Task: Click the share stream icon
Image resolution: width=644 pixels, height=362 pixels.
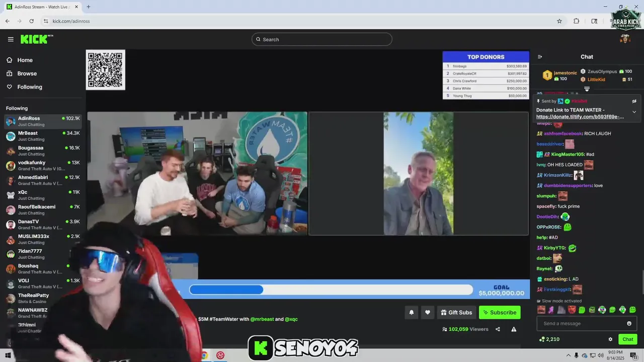Action: tap(498, 329)
